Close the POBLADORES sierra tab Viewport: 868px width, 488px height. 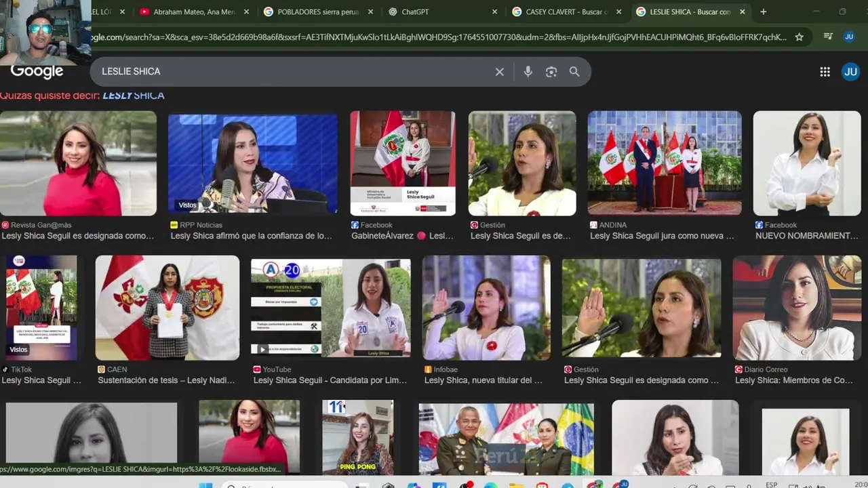371,12
